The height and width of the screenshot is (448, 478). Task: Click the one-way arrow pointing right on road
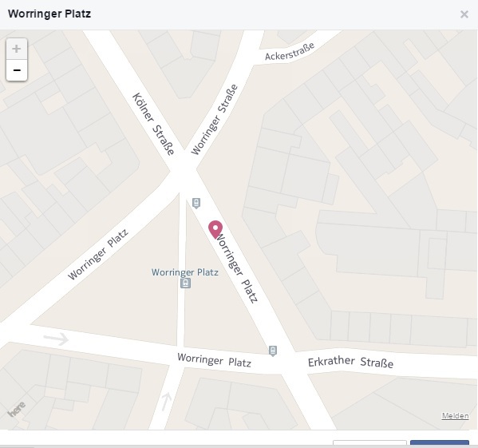[56, 339]
